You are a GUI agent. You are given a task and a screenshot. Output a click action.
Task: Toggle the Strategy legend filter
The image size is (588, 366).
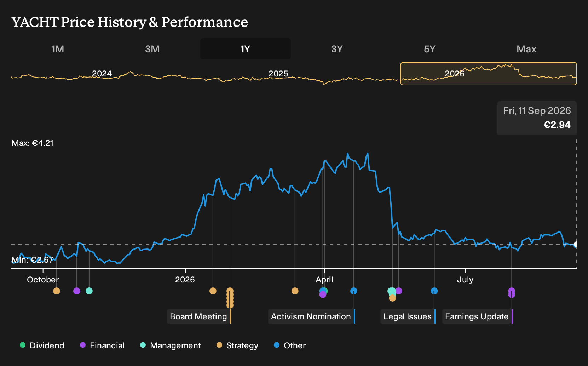(237, 345)
